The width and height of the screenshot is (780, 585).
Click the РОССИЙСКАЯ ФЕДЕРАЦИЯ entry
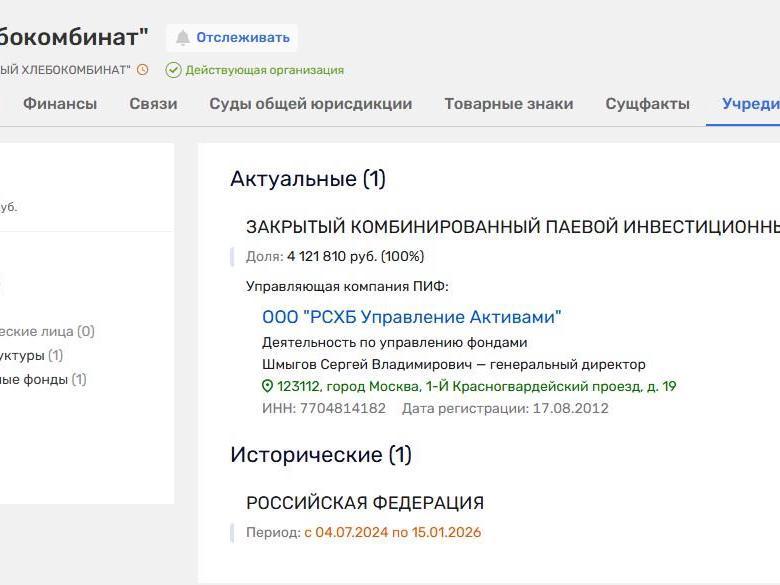point(364,503)
